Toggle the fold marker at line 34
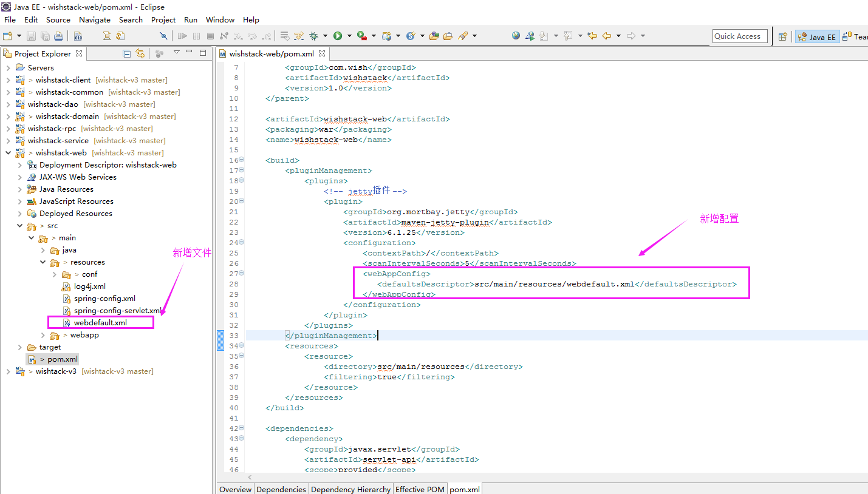868x494 pixels. 241,346
